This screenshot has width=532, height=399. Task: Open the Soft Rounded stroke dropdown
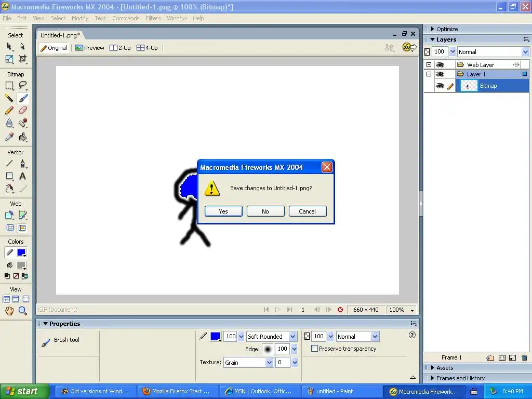[x=292, y=336]
